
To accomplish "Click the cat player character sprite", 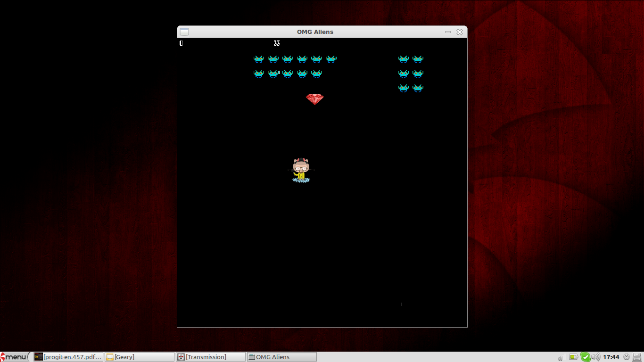I will click(x=301, y=171).
